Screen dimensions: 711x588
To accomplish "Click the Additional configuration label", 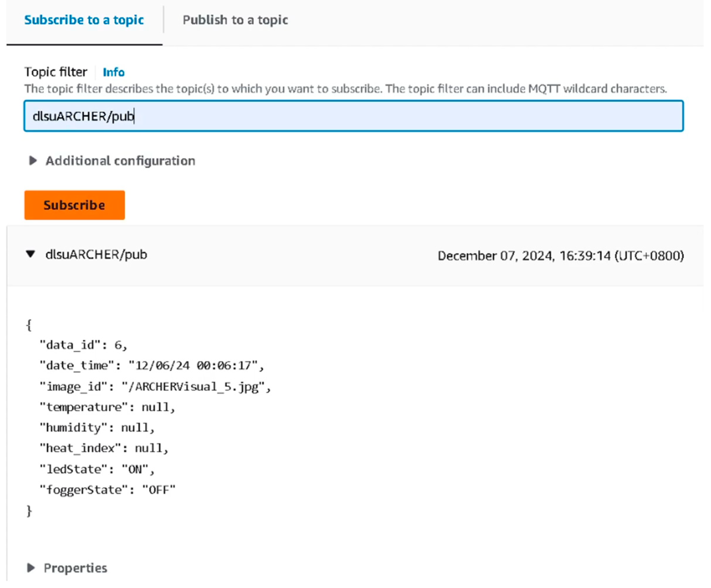I will click(x=120, y=160).
